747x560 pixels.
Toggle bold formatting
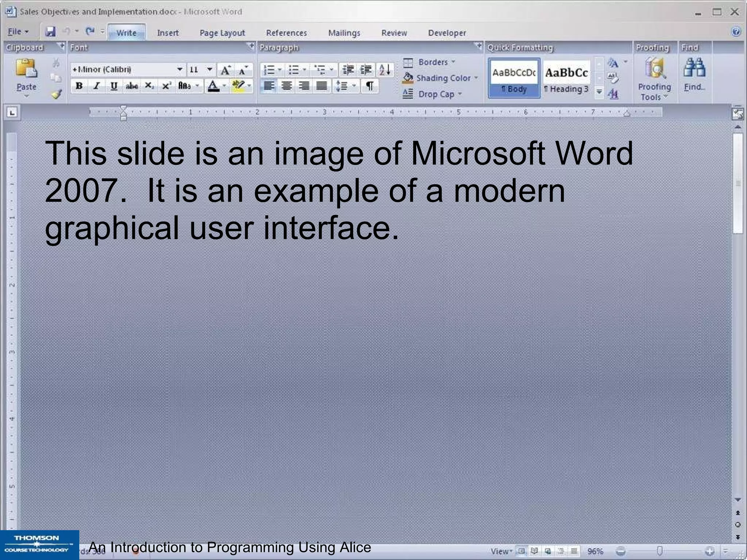[79, 86]
